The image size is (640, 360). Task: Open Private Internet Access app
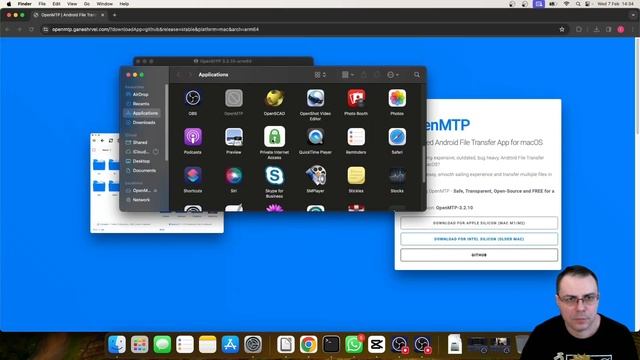(x=274, y=137)
